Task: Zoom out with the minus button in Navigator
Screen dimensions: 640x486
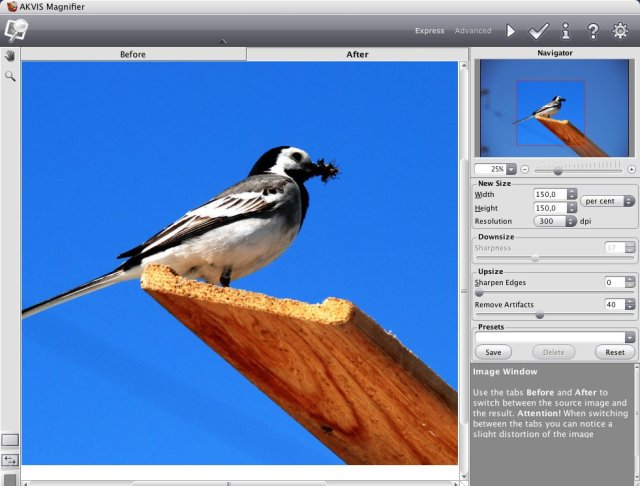Action: [x=525, y=169]
